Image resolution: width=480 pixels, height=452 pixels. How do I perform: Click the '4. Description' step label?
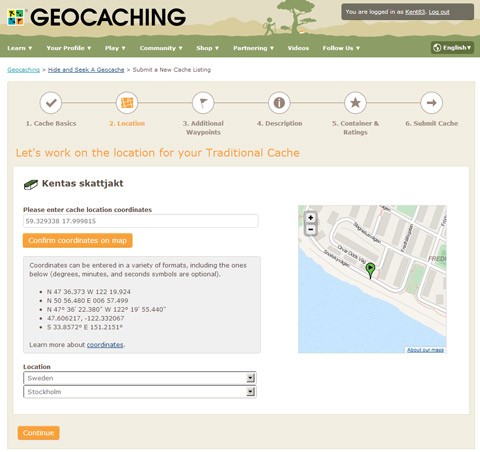point(279,123)
